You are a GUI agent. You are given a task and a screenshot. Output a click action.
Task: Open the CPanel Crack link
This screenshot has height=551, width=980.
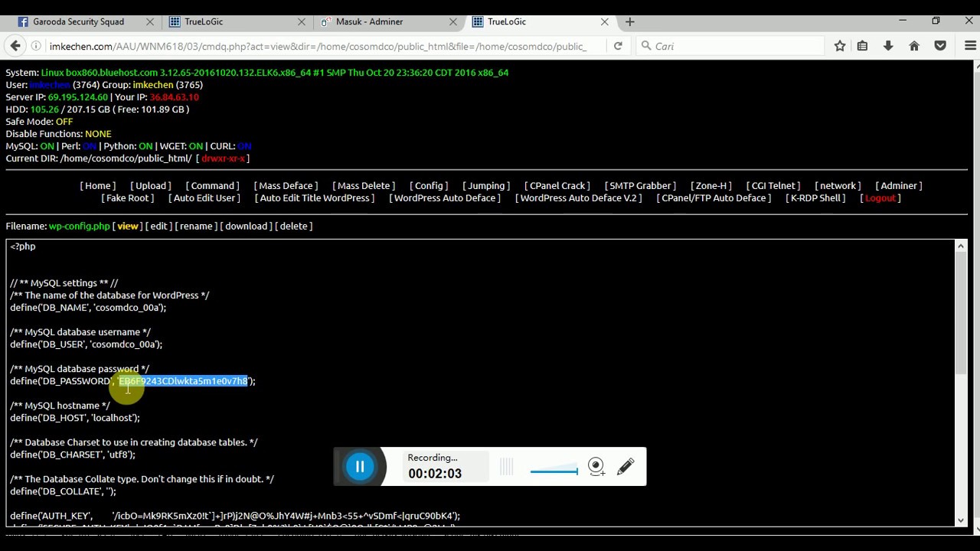[x=557, y=186]
